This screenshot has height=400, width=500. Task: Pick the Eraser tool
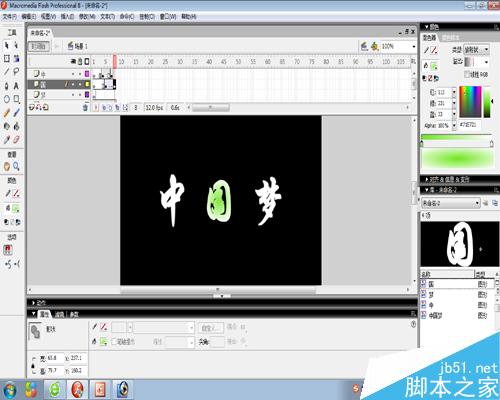pos(16,139)
